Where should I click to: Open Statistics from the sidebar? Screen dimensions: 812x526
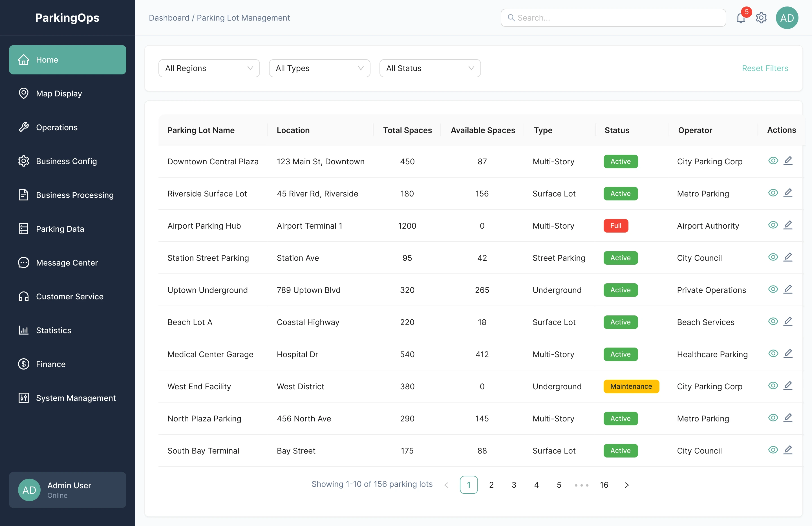[54, 330]
